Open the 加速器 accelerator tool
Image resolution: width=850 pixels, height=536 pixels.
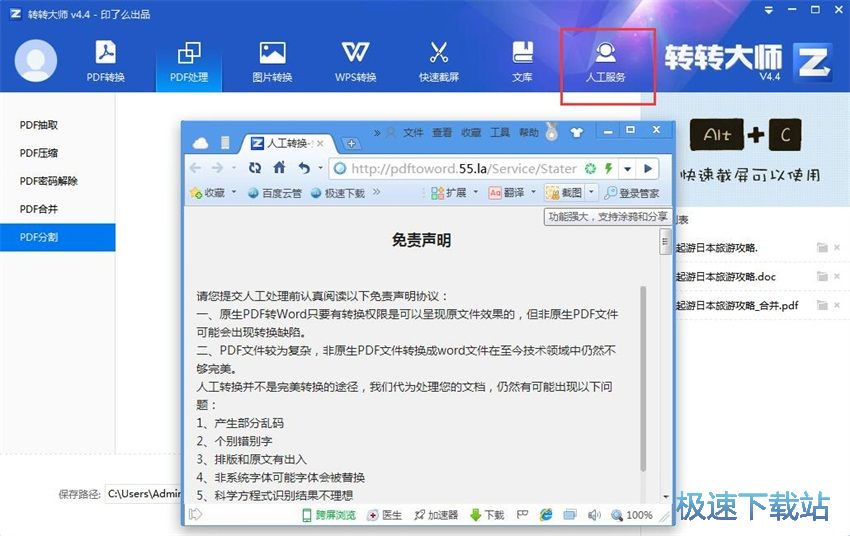click(436, 515)
